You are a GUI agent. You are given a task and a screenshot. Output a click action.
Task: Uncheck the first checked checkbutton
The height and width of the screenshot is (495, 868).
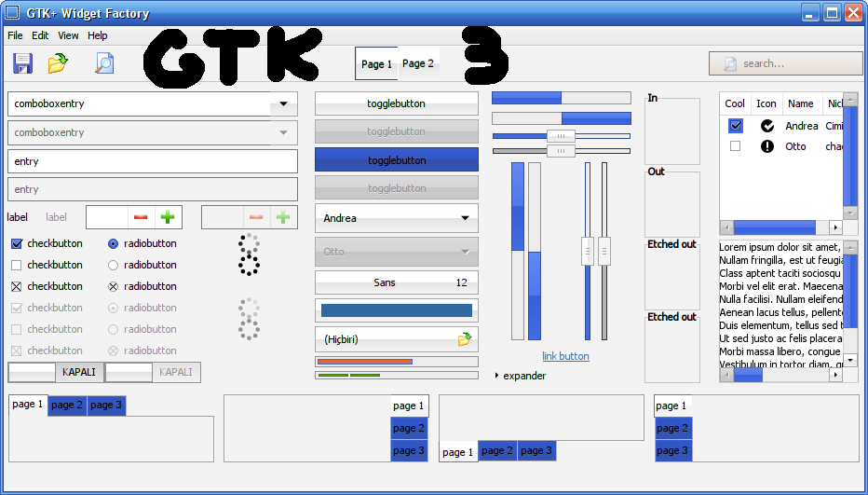(x=17, y=243)
